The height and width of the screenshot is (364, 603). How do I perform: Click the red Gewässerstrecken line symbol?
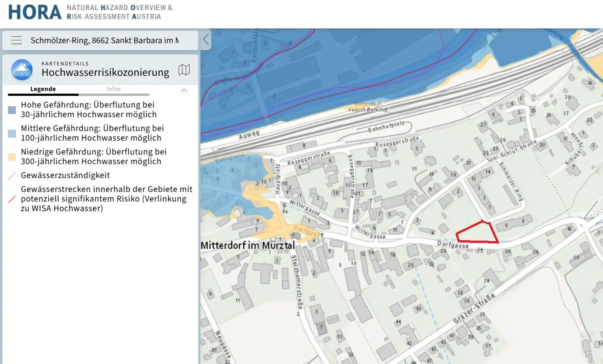point(12,199)
